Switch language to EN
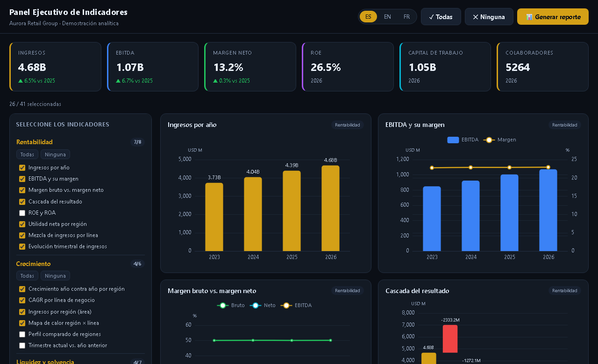This screenshot has width=598, height=364. (x=387, y=17)
